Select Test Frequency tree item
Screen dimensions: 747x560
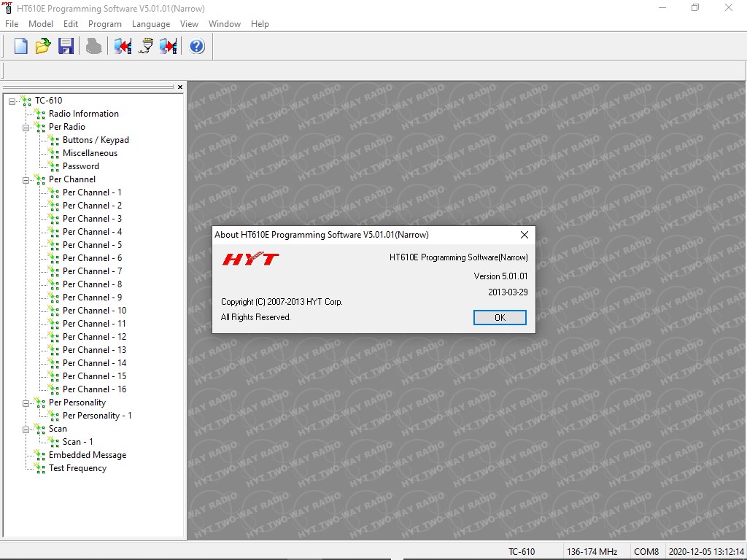coord(77,468)
